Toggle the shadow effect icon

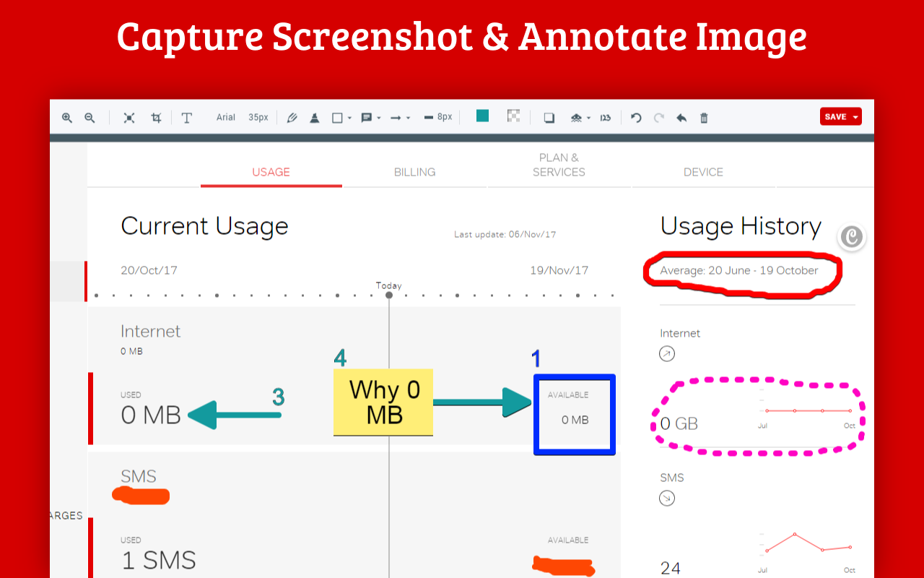(x=549, y=118)
